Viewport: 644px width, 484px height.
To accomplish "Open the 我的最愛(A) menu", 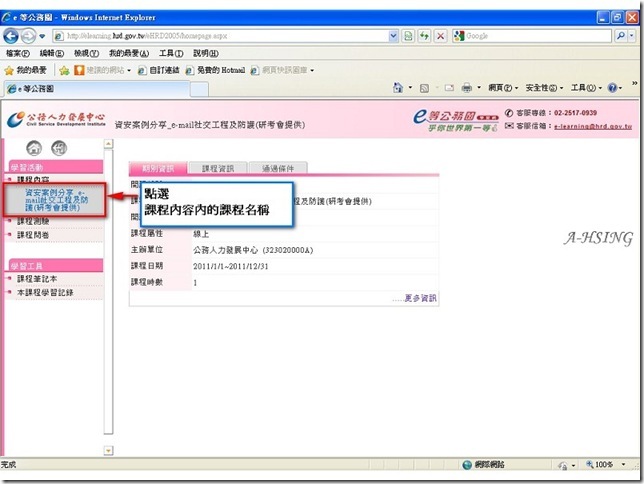I will [129, 53].
